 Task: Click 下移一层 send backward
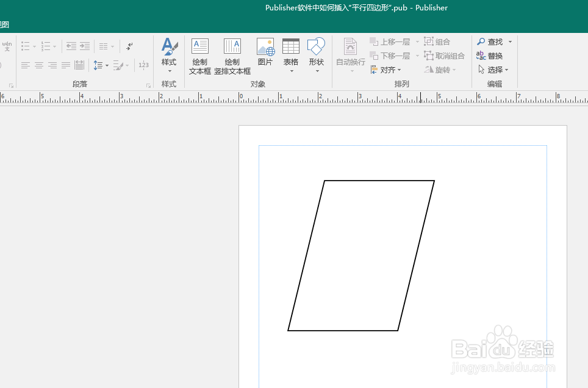(x=390, y=56)
